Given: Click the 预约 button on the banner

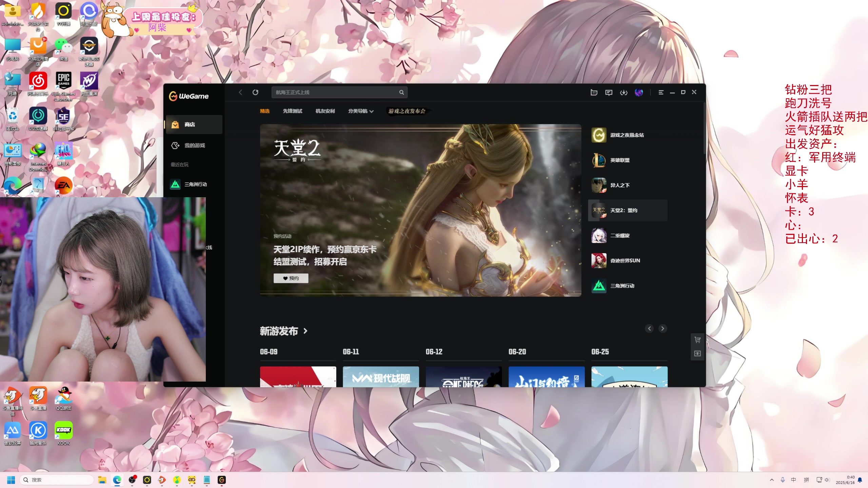Looking at the screenshot, I should pyautogui.click(x=291, y=278).
